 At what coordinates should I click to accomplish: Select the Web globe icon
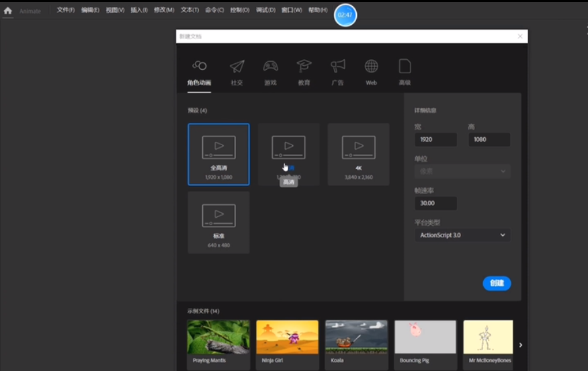click(371, 67)
